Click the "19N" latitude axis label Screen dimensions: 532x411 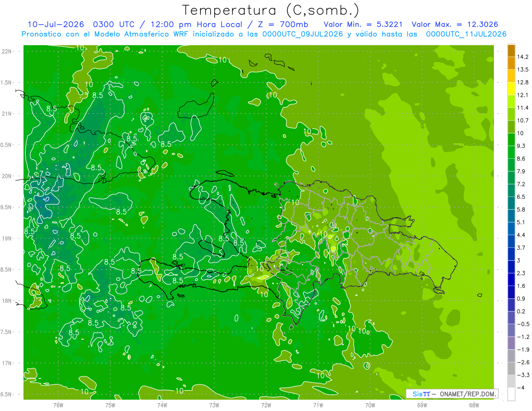click(x=7, y=239)
